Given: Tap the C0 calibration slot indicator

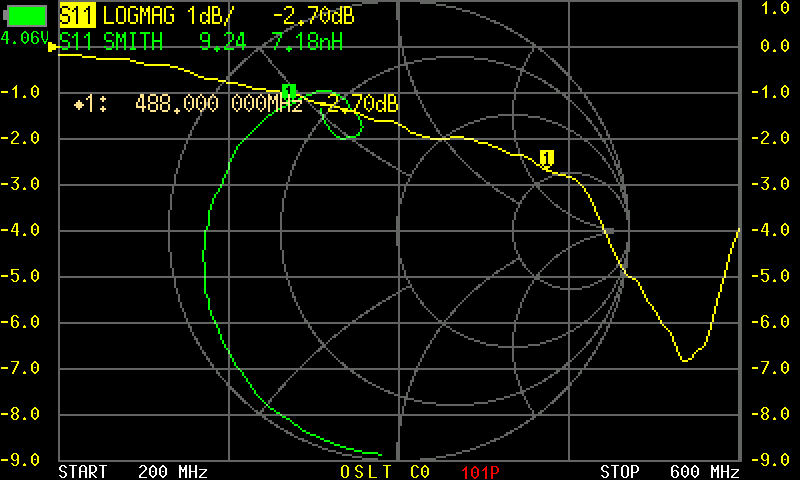Looking at the screenshot, I should click(x=421, y=471).
